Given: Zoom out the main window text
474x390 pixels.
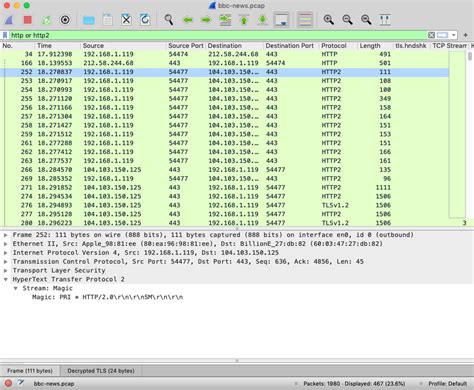Looking at the screenshot, I should 347,20.
